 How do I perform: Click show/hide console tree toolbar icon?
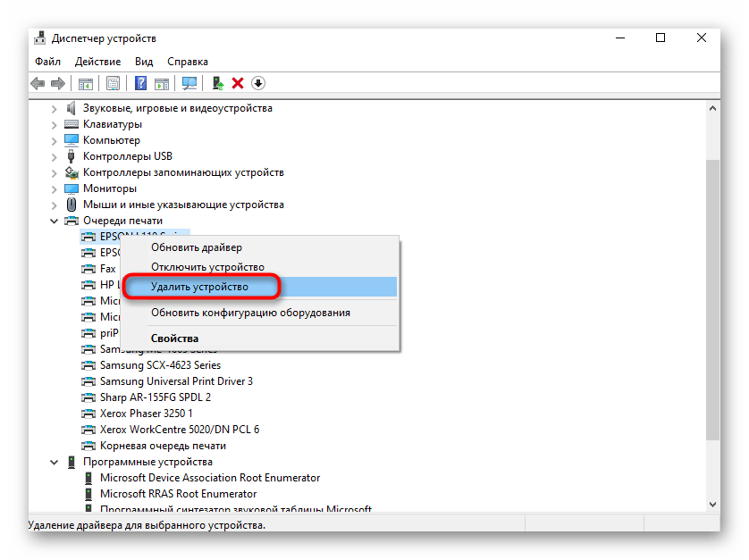pyautogui.click(x=86, y=84)
